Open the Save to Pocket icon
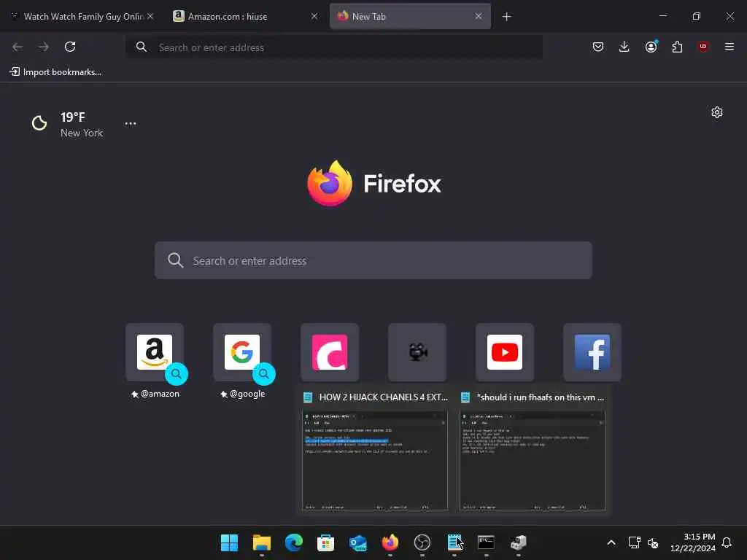Screen dimensions: 747x560 pyautogui.click(x=598, y=47)
